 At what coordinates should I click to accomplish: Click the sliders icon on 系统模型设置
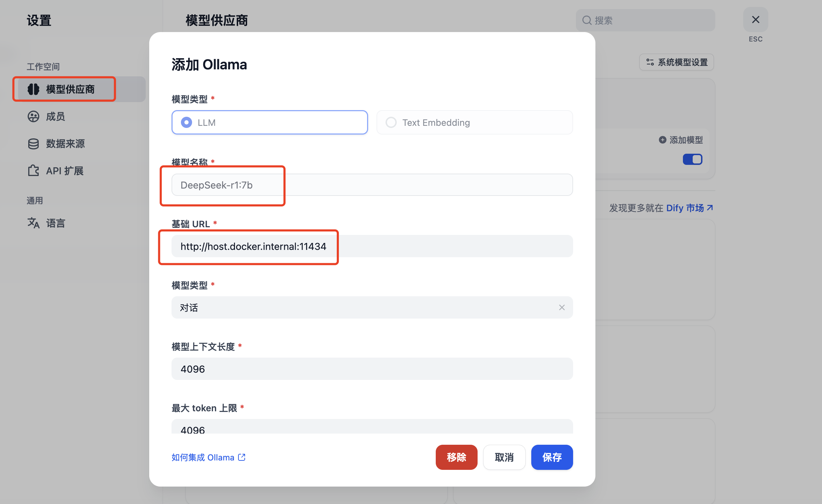click(650, 62)
